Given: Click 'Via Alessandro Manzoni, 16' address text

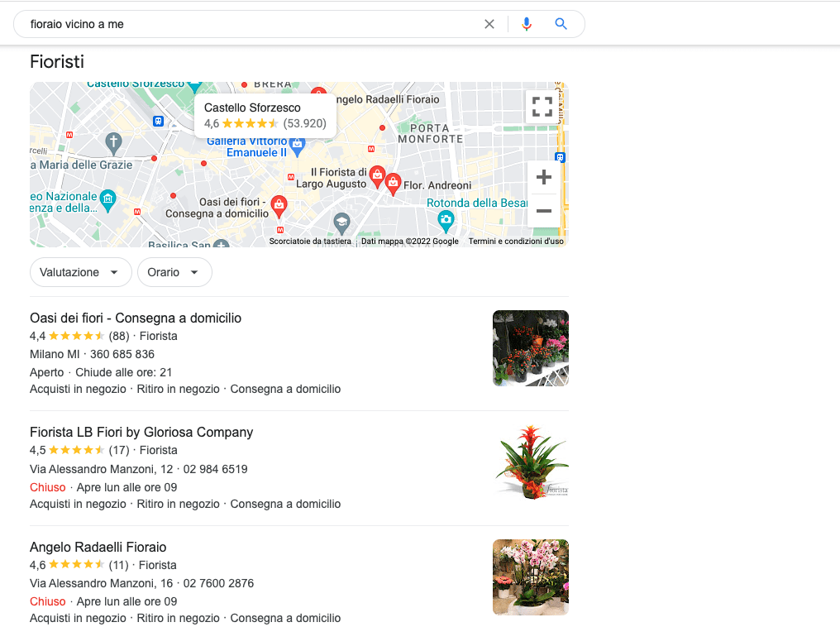Looking at the screenshot, I should click(101, 584).
